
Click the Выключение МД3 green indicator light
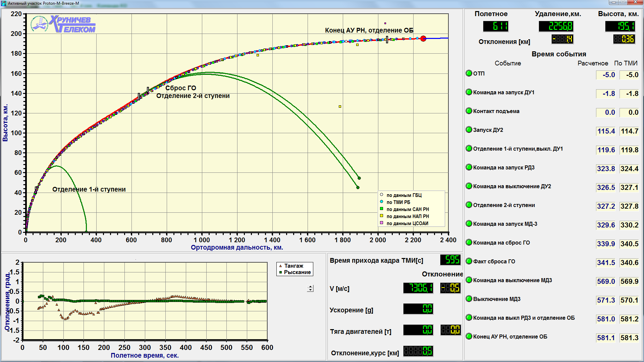[x=469, y=299]
